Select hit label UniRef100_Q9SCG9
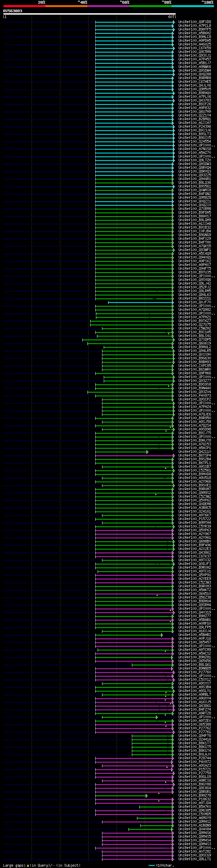Image resolution: width=217 pixels, height=868 pixels. 195,855
